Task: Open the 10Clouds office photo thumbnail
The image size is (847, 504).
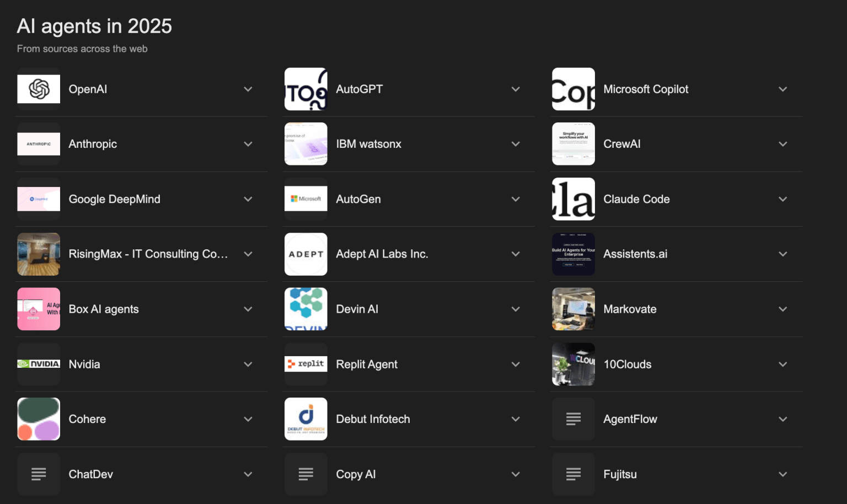Action: tap(573, 364)
